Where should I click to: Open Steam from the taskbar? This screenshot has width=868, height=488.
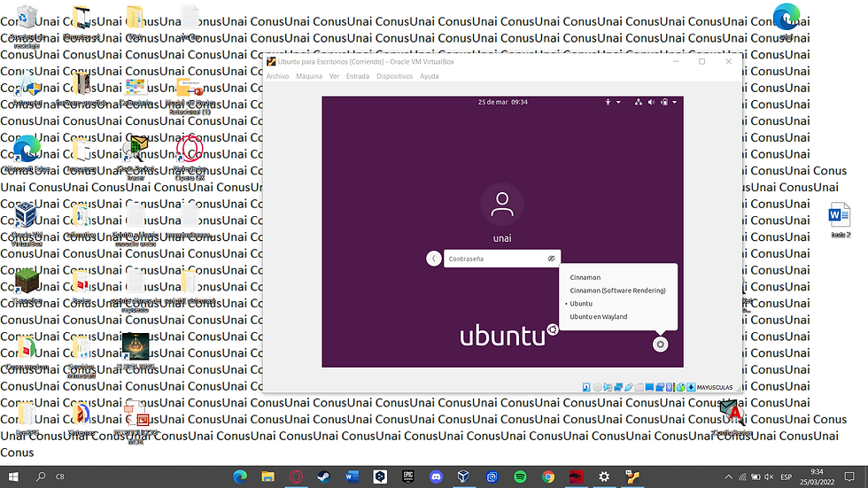tap(324, 476)
